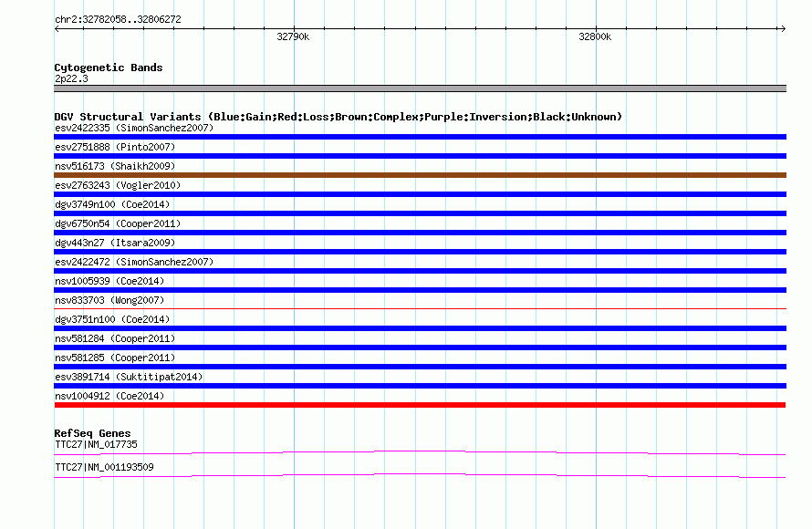Select the blue dgv6750n54 variant bar
This screenshot has width=812, height=529.
pos(420,233)
